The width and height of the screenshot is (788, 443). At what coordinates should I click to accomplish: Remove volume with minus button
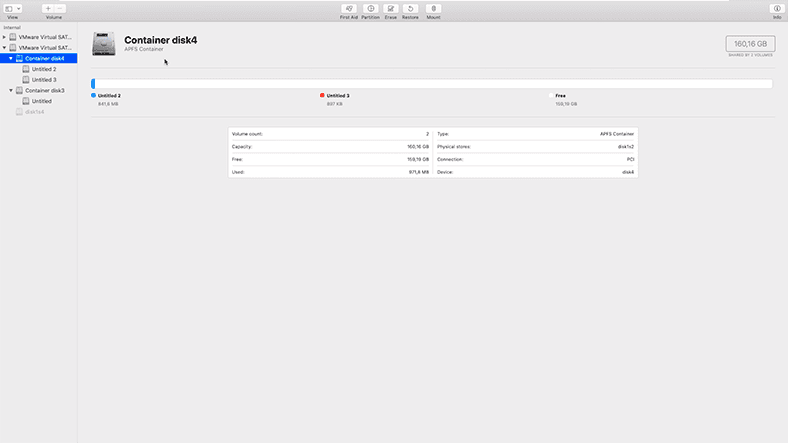pos(60,9)
